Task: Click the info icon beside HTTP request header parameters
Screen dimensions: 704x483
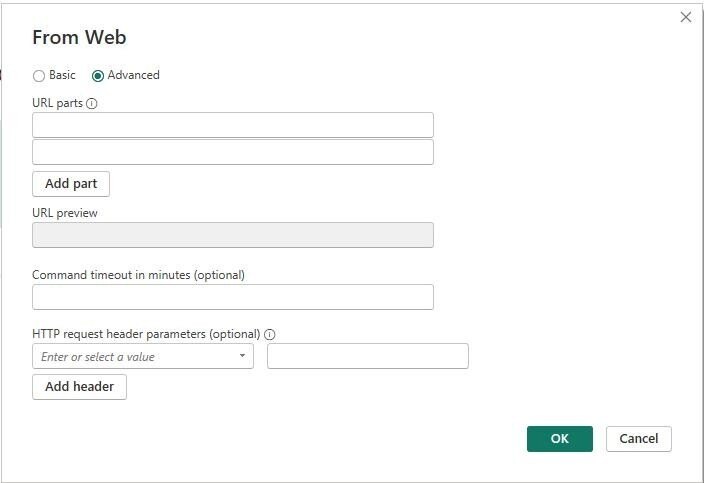Action: (269, 334)
